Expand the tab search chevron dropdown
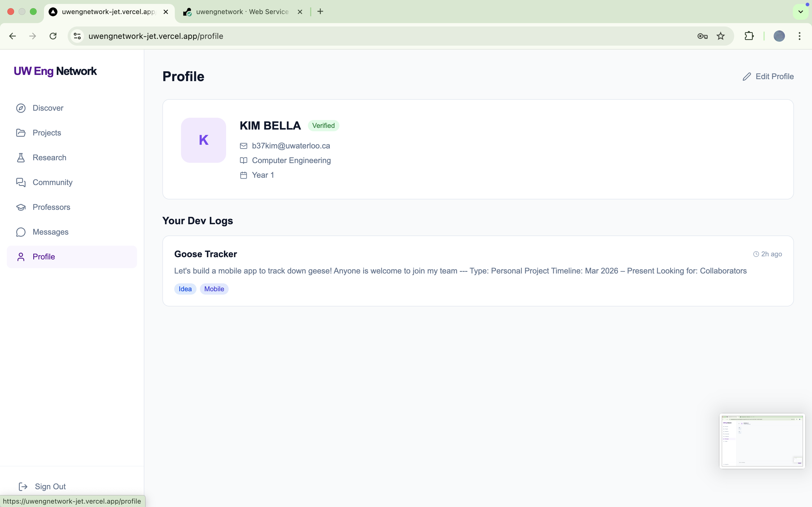 coord(801,12)
